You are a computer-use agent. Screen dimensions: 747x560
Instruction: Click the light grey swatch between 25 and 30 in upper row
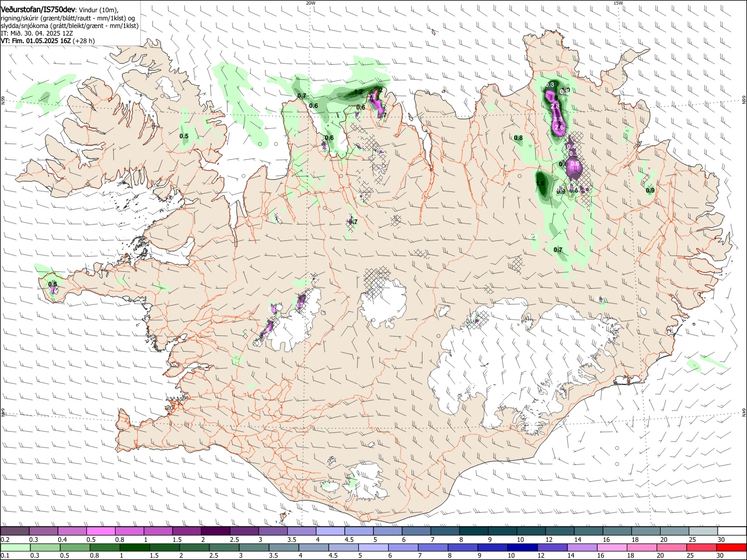coord(703,531)
